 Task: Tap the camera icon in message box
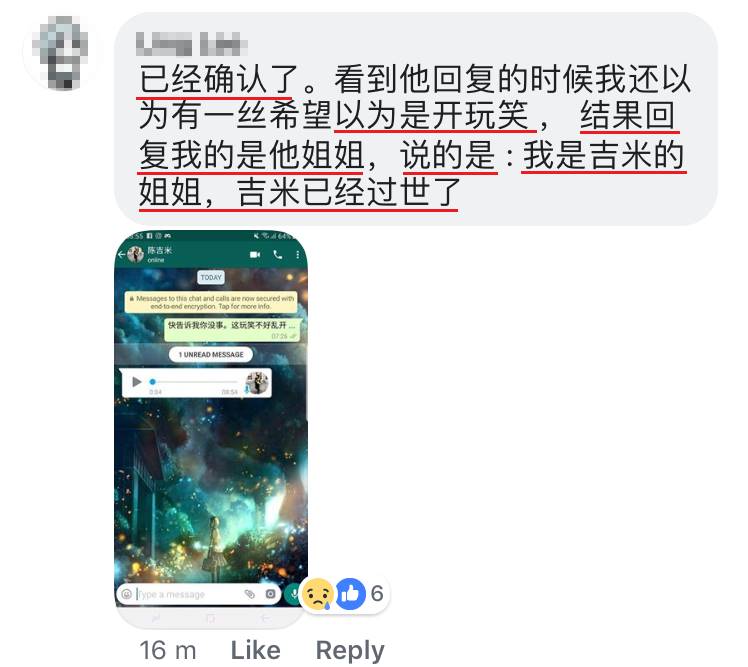coord(270,594)
